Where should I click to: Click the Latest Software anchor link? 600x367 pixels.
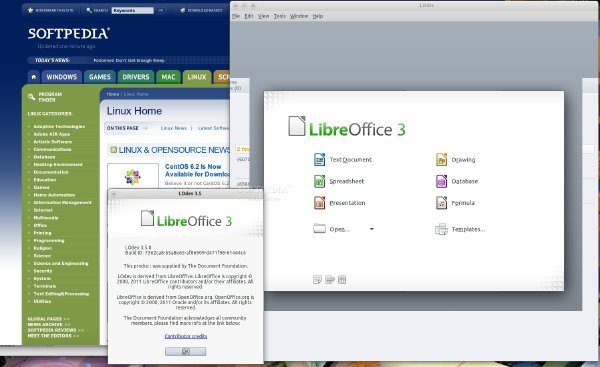point(214,128)
